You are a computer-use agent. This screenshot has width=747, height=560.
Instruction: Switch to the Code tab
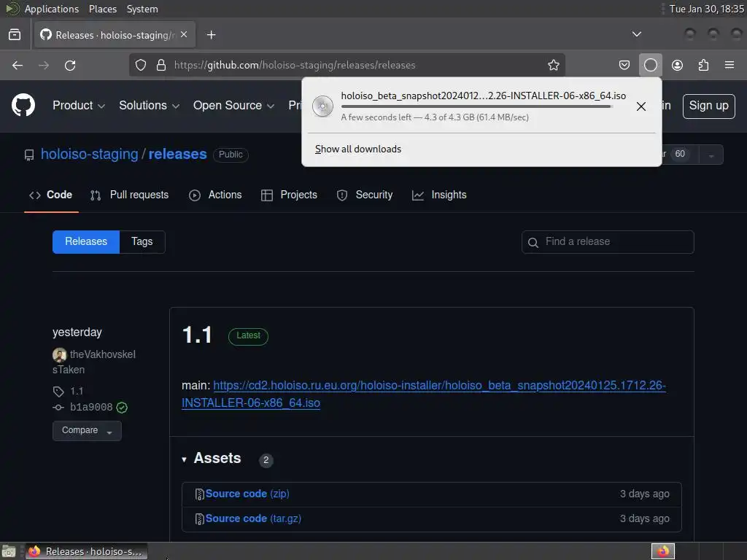point(51,195)
